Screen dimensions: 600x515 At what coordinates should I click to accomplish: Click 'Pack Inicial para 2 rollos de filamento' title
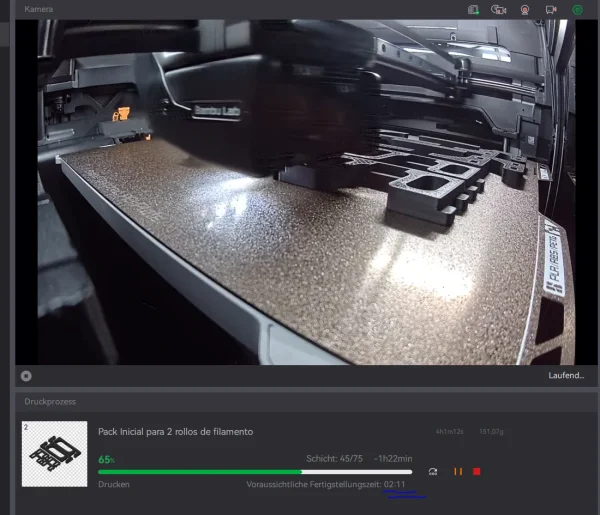pyautogui.click(x=176, y=432)
